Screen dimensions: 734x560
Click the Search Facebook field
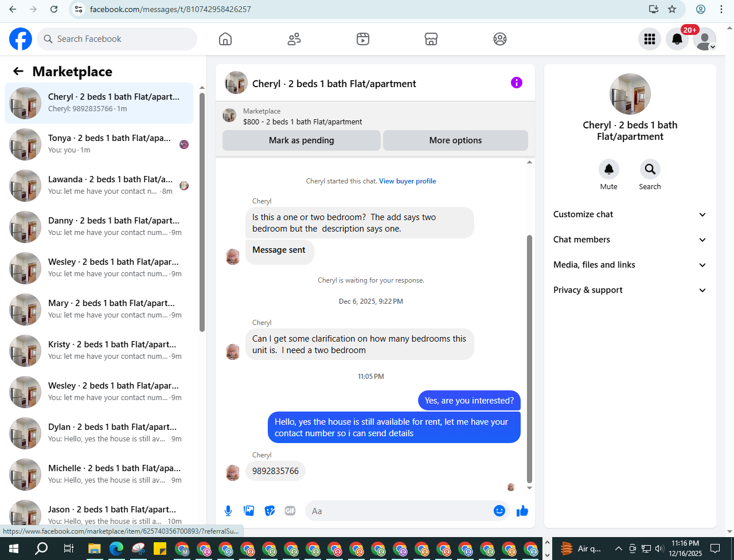coord(117,39)
